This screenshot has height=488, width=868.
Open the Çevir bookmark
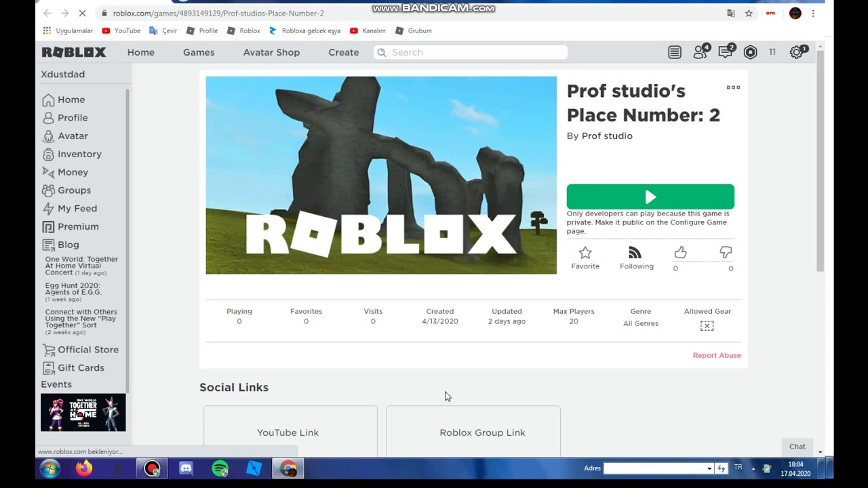(x=163, y=30)
